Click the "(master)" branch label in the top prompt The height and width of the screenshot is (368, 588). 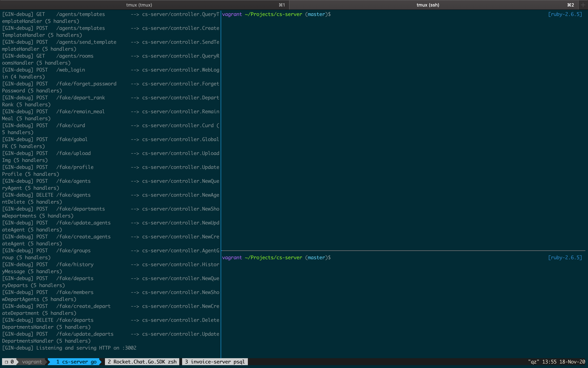315,14
